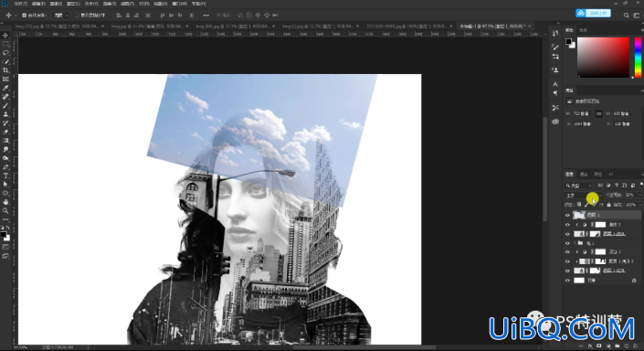Viewport: 644px width, 351px height.
Task: Select the Rectangular Marquee tool
Action: (x=5, y=44)
